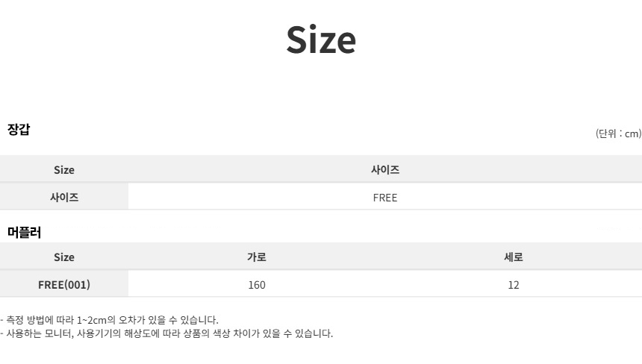Click the (단위 : cm) unit label
Image resolution: width=642 pixels, height=364 pixels.
coord(618,134)
